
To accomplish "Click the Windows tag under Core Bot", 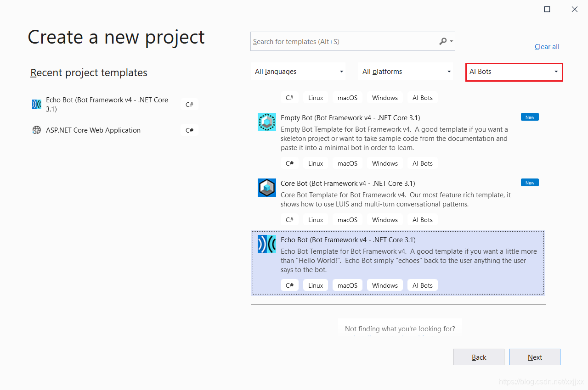I will pyautogui.click(x=385, y=220).
